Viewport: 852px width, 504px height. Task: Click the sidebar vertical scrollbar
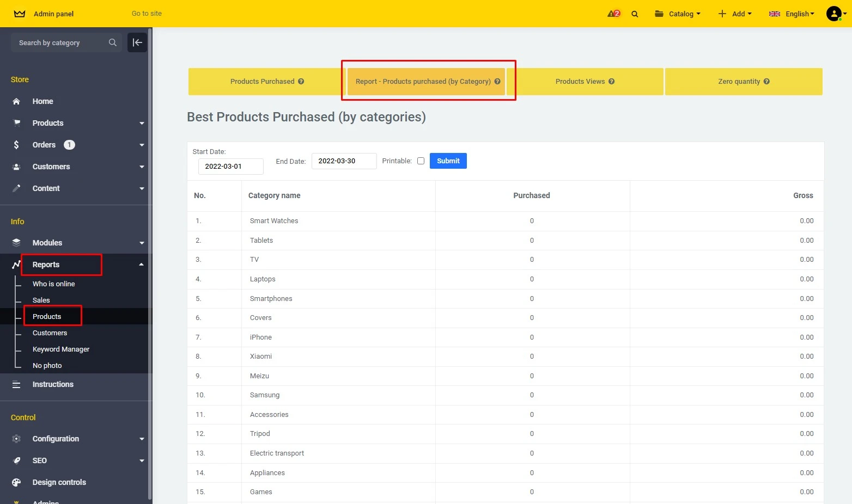pyautogui.click(x=150, y=272)
